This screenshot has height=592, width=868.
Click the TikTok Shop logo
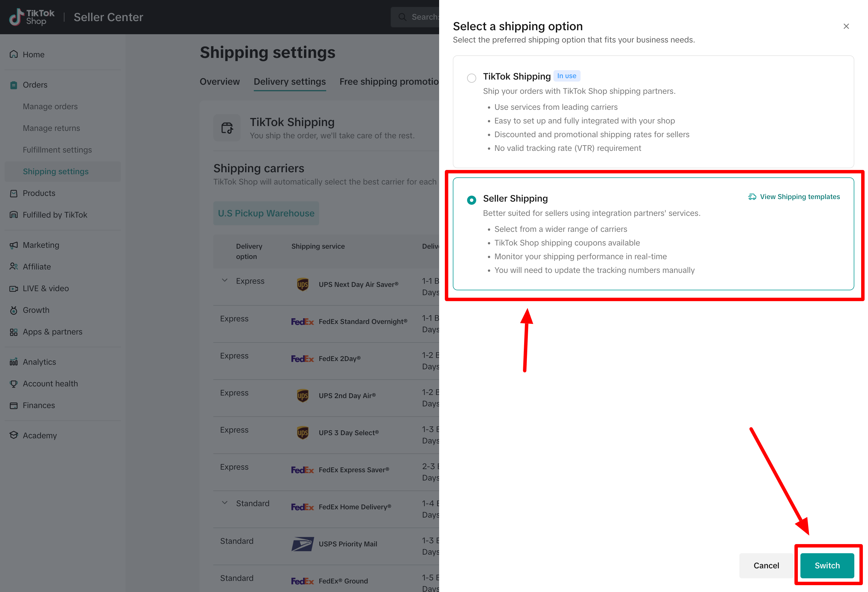pos(32,17)
